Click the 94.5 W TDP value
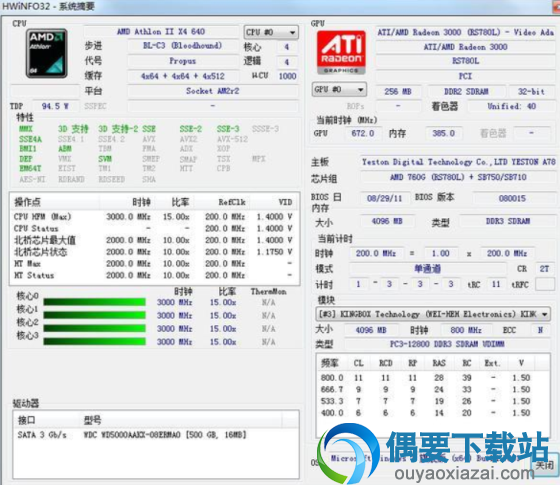Image resolution: width=560 pixels, height=485 pixels. pyautogui.click(x=55, y=106)
